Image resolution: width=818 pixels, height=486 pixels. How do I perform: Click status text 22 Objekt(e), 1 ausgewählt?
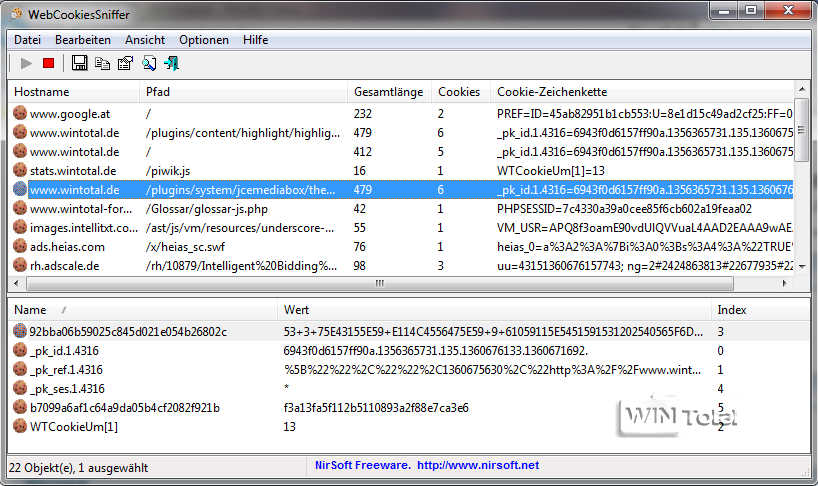tap(79, 468)
